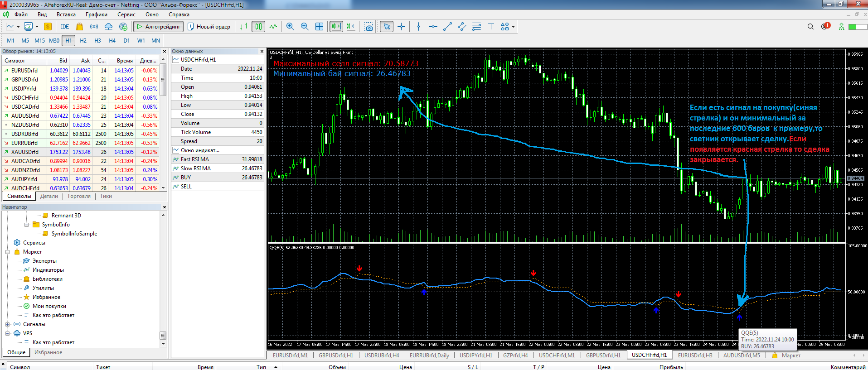868x370 pixels.
Task: Open the graphical objects shapes dropdown arrow
Action: click(x=513, y=27)
